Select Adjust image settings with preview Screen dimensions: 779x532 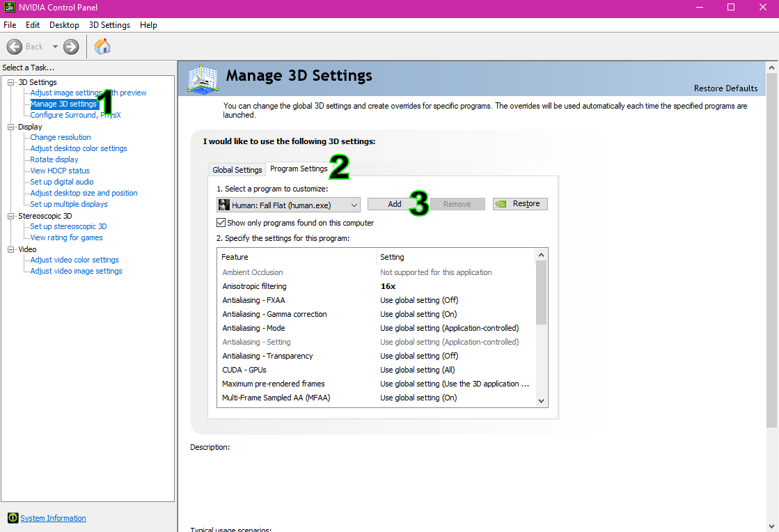pos(88,93)
